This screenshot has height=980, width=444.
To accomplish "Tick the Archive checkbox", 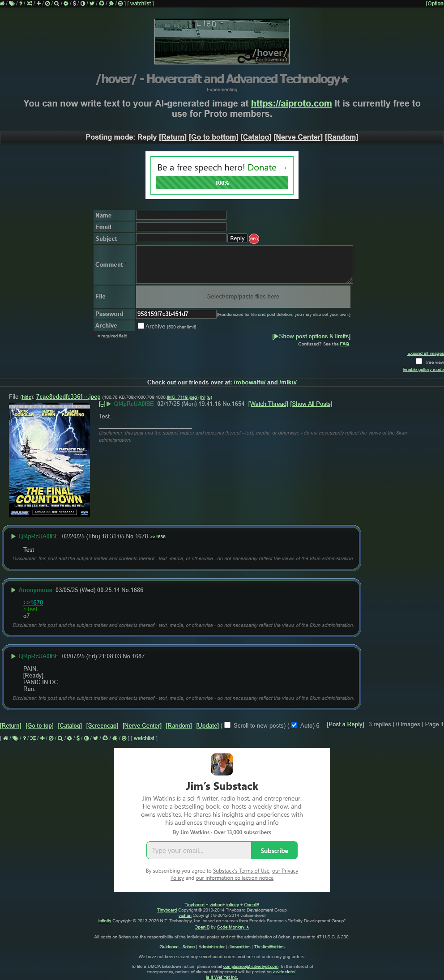I will (x=141, y=326).
